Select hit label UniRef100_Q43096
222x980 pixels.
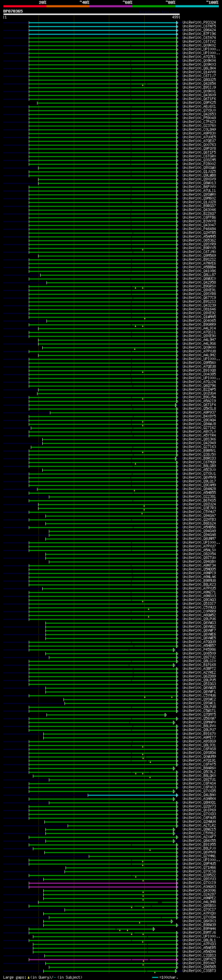tap(199, 891)
